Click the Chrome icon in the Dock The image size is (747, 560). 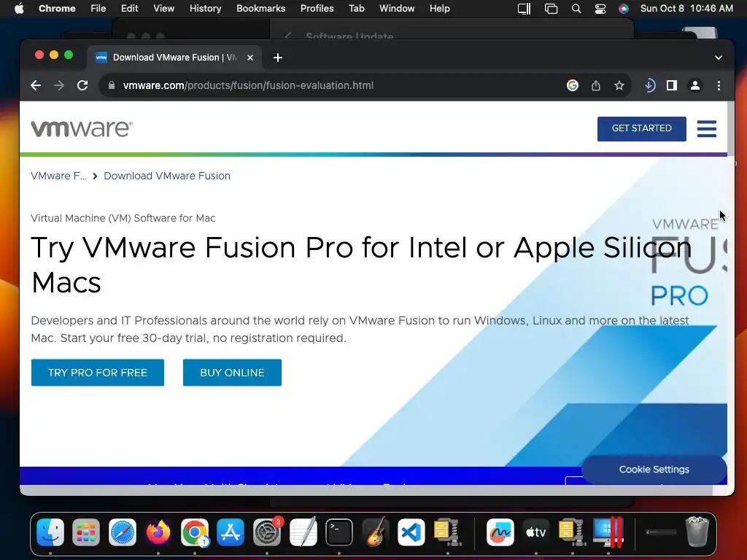click(194, 532)
